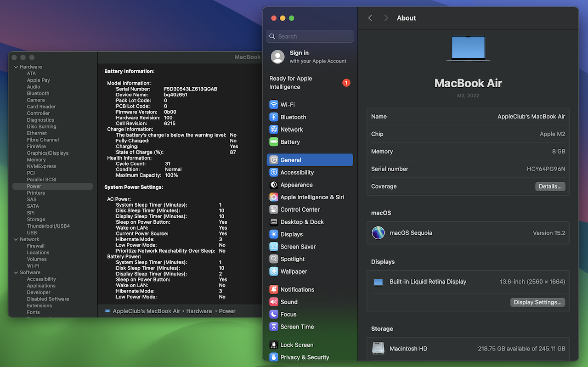The height and width of the screenshot is (367, 588).
Task: Click the Version 15.2 text
Action: click(x=549, y=233)
